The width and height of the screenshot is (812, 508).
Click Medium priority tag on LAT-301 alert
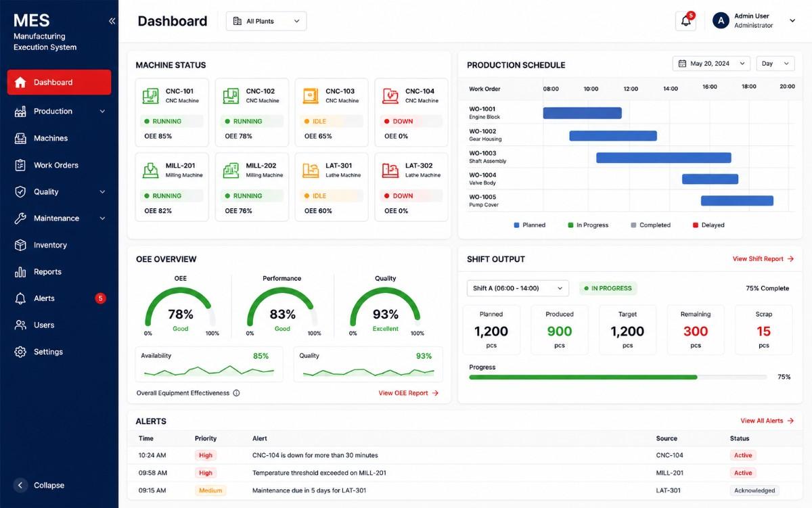pyautogui.click(x=210, y=491)
